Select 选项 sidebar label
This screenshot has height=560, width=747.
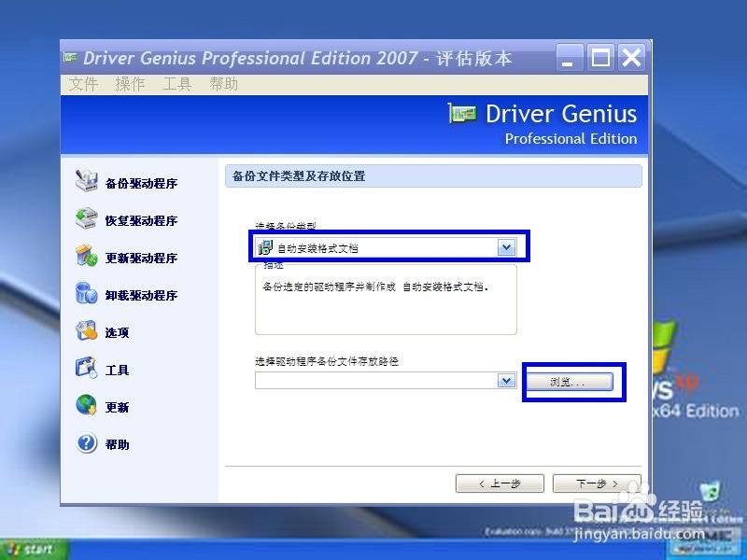118,333
